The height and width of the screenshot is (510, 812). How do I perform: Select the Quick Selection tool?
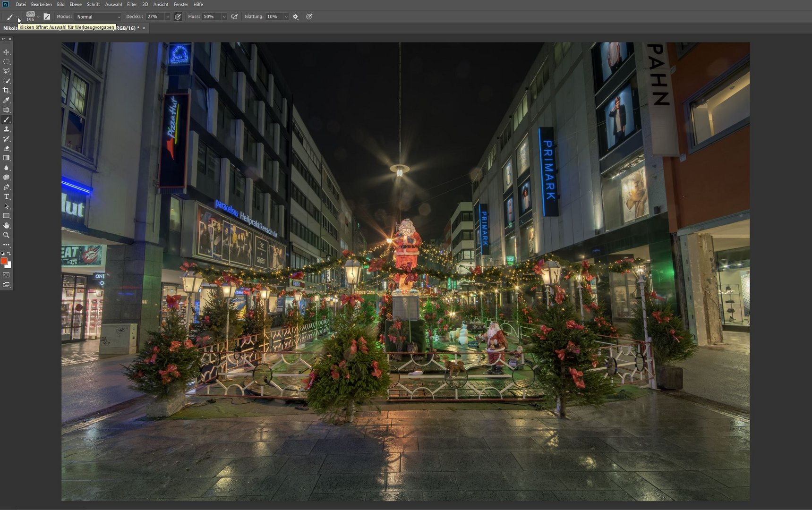[x=6, y=81]
